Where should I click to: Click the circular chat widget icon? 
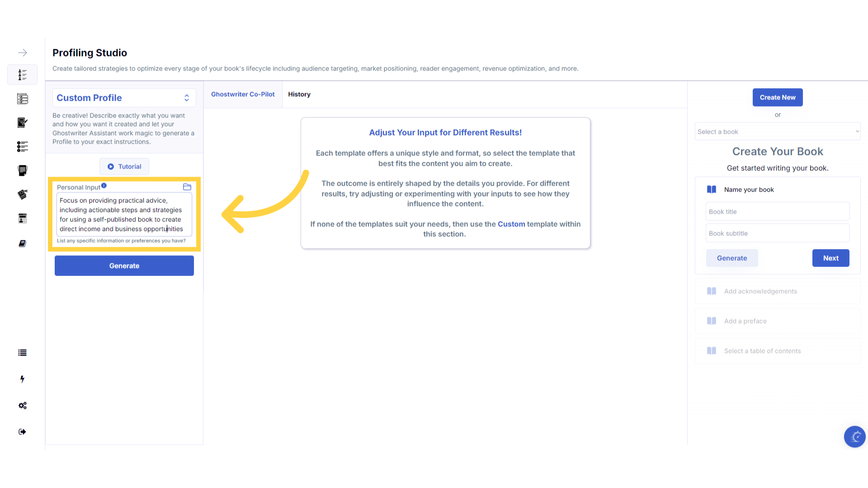click(x=854, y=436)
